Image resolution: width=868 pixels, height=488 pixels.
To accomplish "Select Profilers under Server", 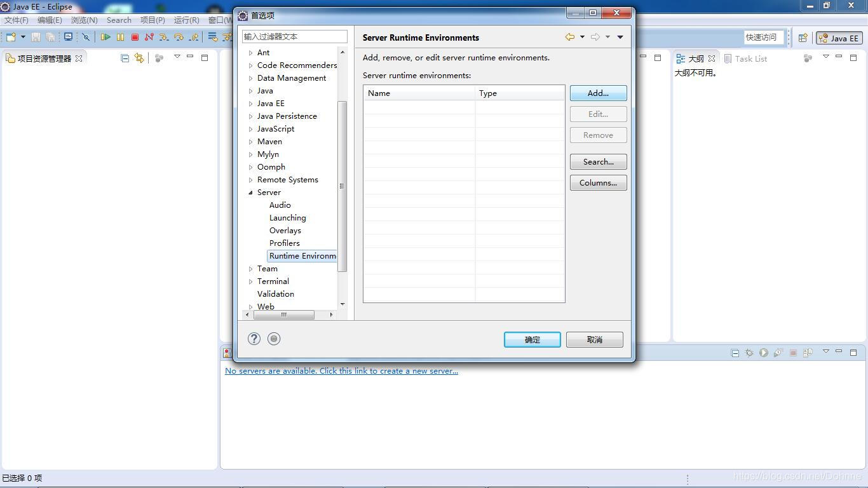I will 284,243.
